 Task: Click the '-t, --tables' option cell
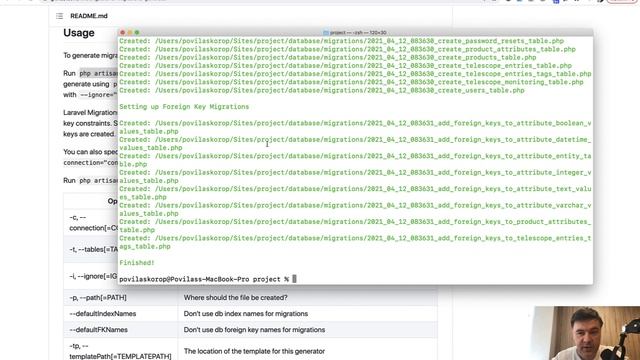pyautogui.click(x=91, y=249)
